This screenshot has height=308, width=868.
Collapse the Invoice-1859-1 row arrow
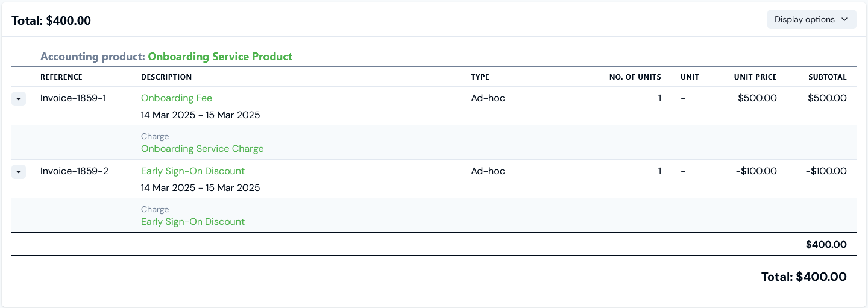(x=19, y=99)
